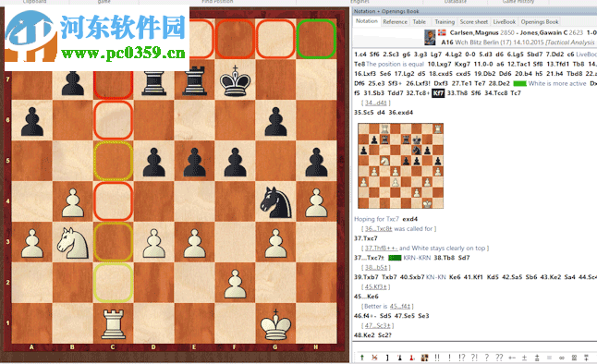Add the single '?' mistake symbol
The image size is (597, 364).
[487, 358]
